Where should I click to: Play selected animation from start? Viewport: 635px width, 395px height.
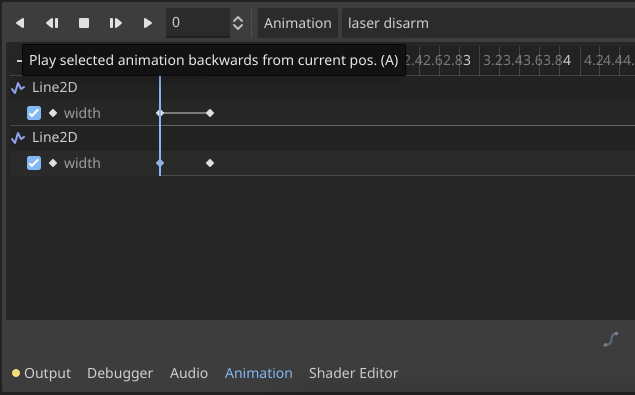147,23
